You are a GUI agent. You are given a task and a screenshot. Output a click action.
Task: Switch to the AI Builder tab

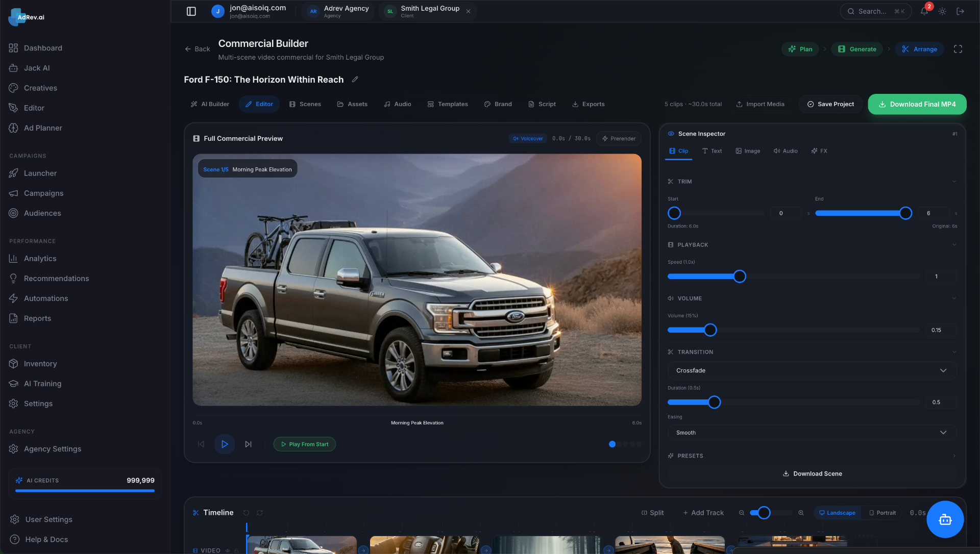210,104
